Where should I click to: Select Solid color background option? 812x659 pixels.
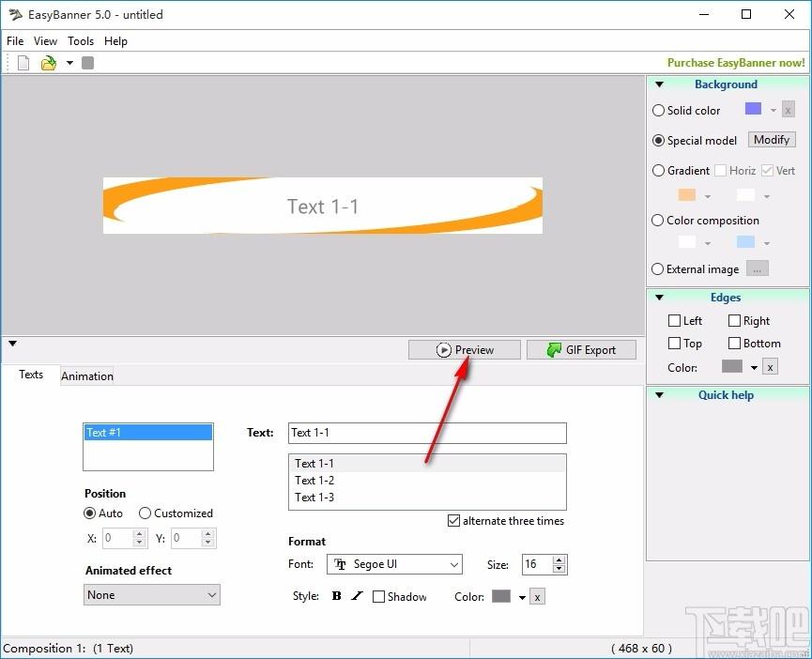coord(658,110)
